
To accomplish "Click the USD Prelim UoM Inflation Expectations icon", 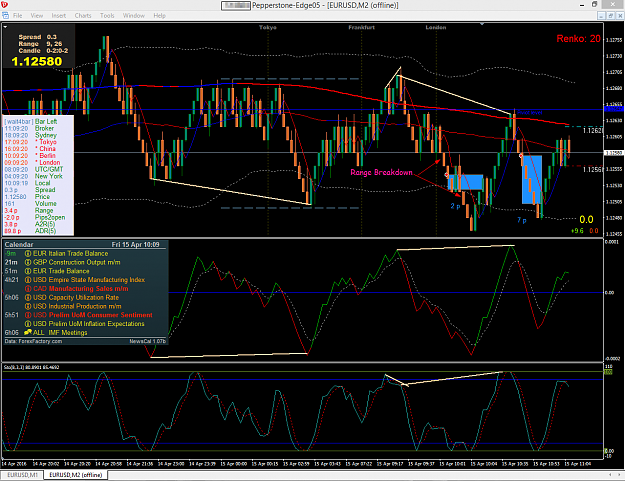I will point(28,324).
